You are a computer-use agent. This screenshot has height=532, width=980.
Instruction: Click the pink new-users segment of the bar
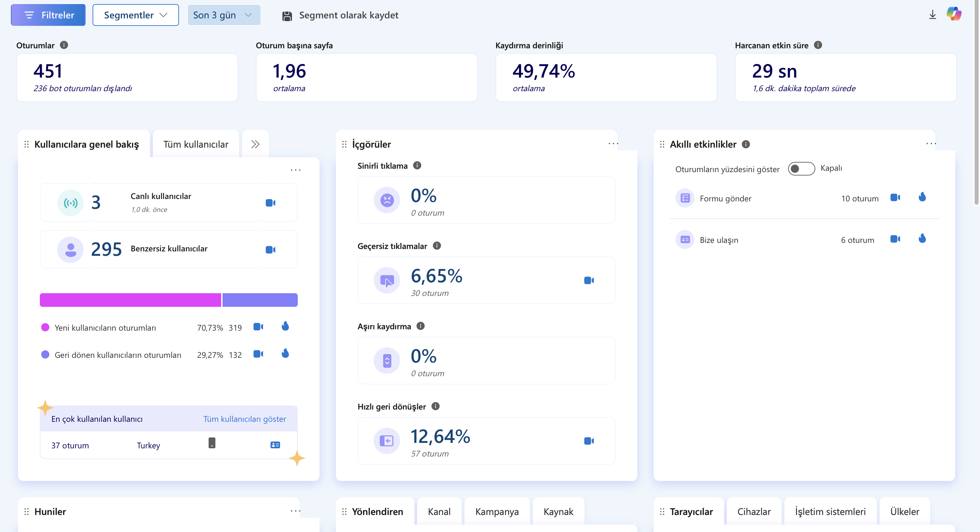[x=130, y=300]
